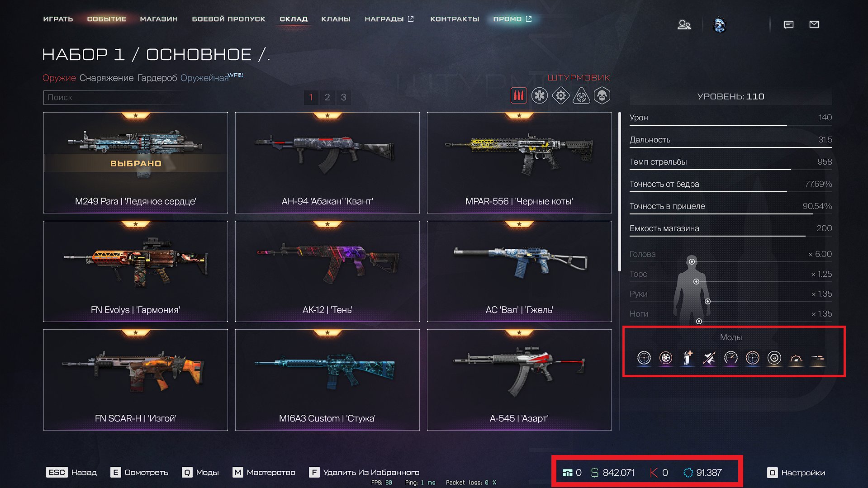Select the Sniper class crosshair icon
Screen dimensions: 868x488
581,96
